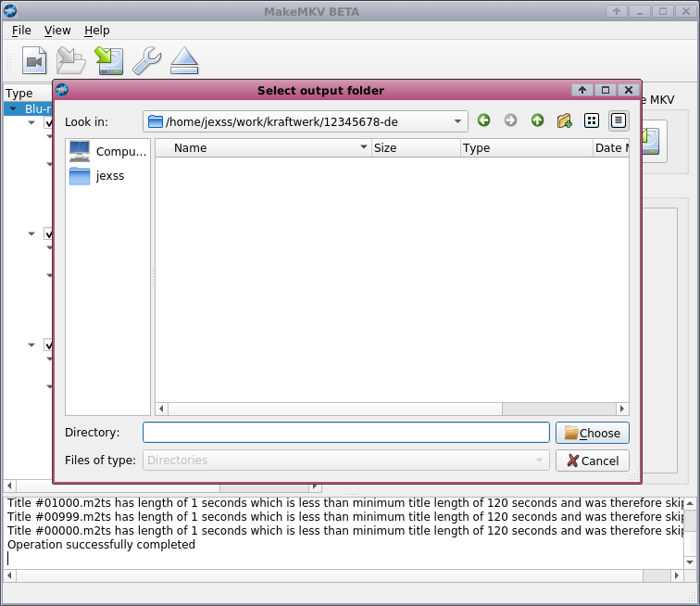Create a new folder in the dialog
Viewport: 700px width, 606px height.
click(564, 120)
